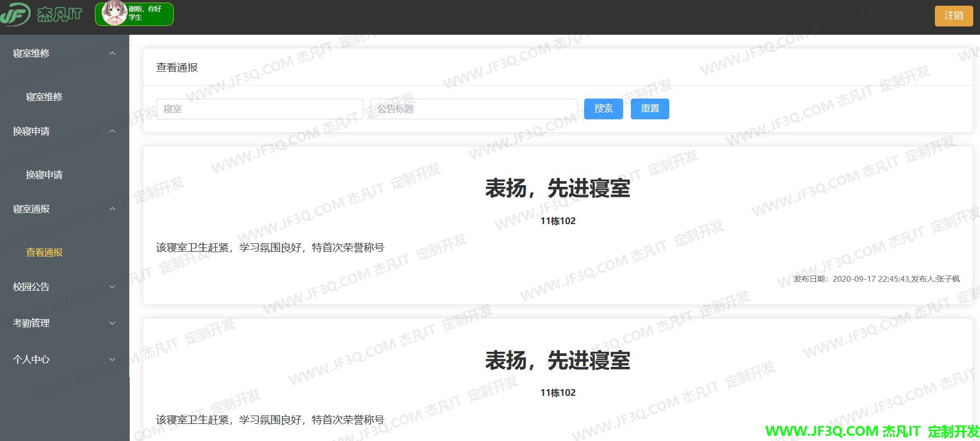Screen dimensions: 980x441
Task: Click the first 表扬，先进寝室 notice title
Action: (x=558, y=188)
